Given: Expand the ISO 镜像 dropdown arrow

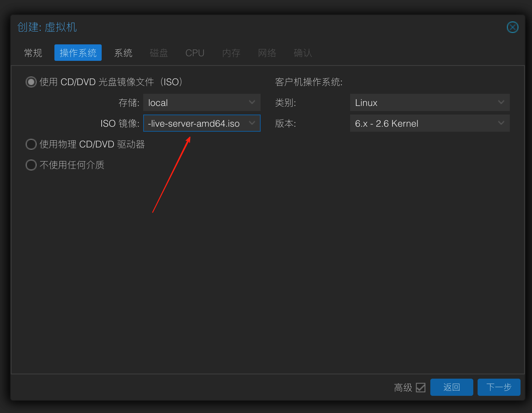Looking at the screenshot, I should click(x=252, y=123).
